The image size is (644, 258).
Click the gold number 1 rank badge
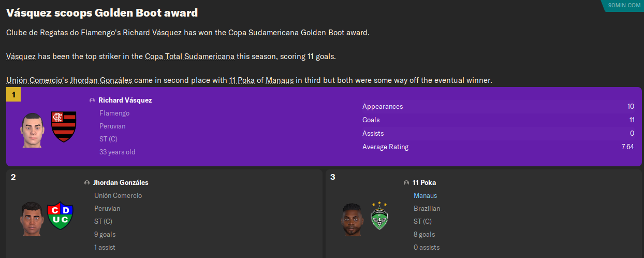tap(13, 95)
